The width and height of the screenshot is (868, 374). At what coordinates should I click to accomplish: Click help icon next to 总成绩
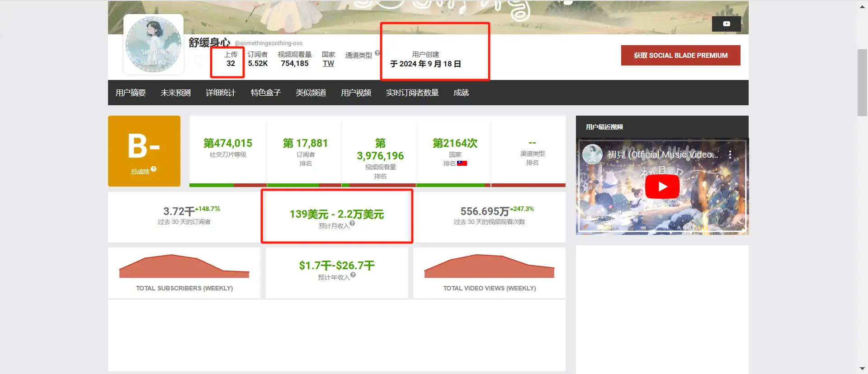(154, 169)
